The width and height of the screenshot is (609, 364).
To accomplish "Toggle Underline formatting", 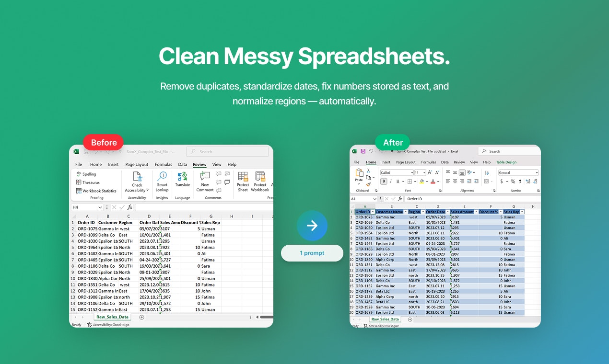I will (x=398, y=181).
